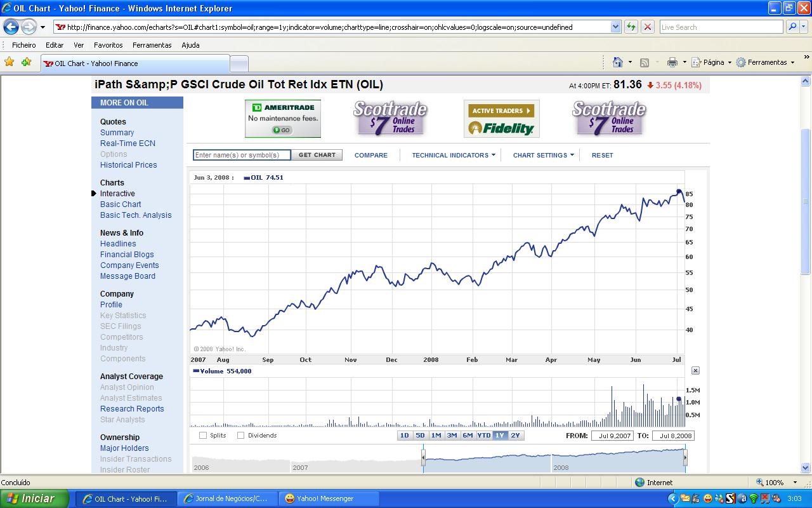Go to the Home page with the house icon
Screen dimensions: 812x508
coord(618,62)
